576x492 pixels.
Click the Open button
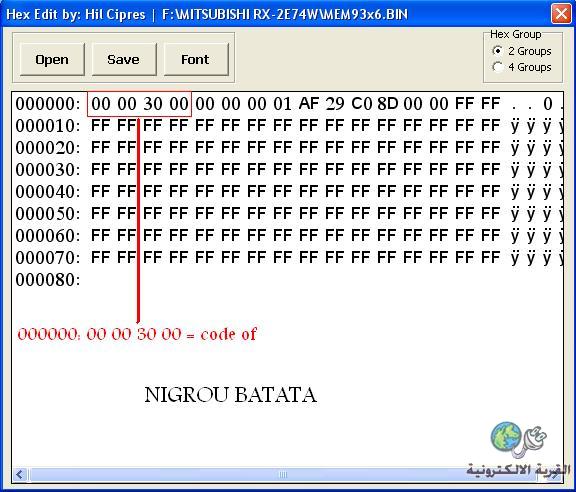point(52,60)
